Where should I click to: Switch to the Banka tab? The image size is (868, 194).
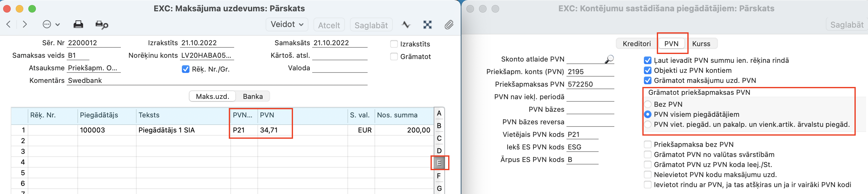(x=252, y=96)
